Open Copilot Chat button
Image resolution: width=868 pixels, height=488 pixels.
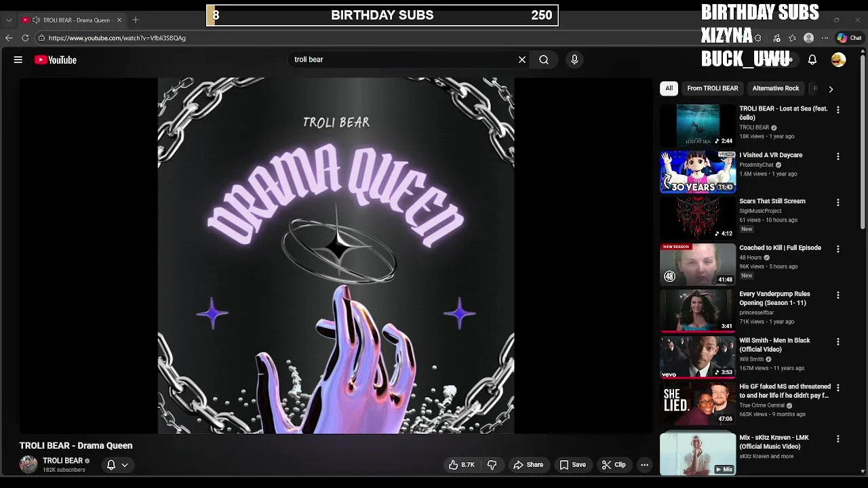(849, 38)
